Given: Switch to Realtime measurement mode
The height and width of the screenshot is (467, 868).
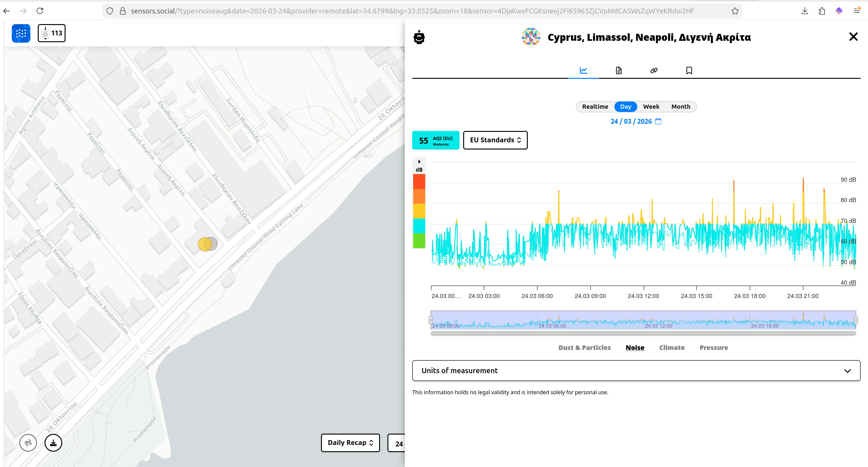Looking at the screenshot, I should [595, 107].
